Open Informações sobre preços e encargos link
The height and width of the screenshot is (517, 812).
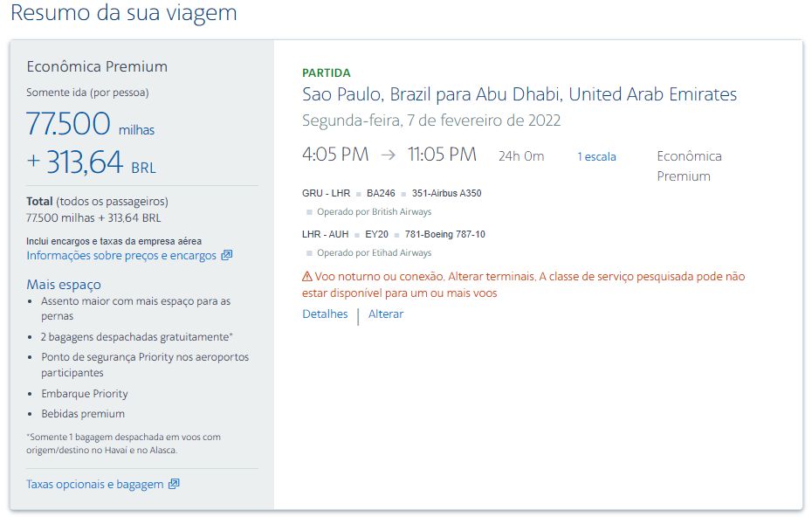[x=121, y=255]
